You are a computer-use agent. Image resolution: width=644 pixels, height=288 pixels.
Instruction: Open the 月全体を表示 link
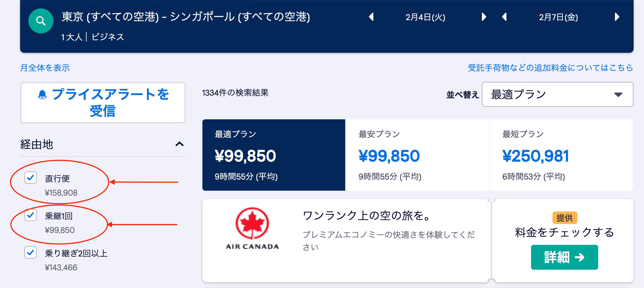coord(45,68)
